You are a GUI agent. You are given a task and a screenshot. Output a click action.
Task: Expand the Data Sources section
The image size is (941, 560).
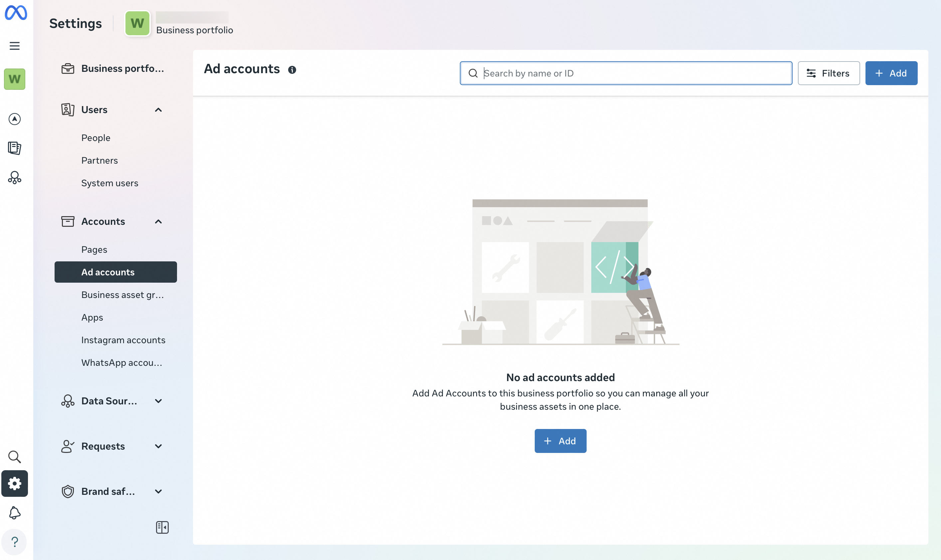coord(158,401)
